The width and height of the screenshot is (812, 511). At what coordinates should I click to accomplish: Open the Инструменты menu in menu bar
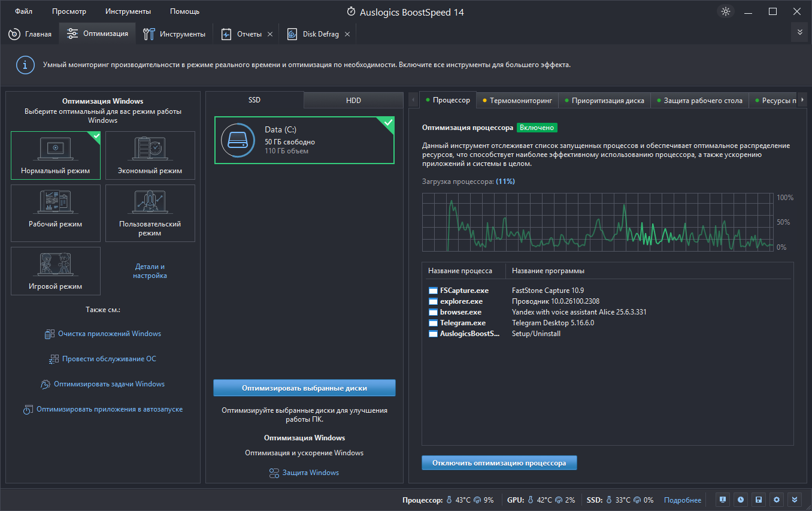pos(128,11)
